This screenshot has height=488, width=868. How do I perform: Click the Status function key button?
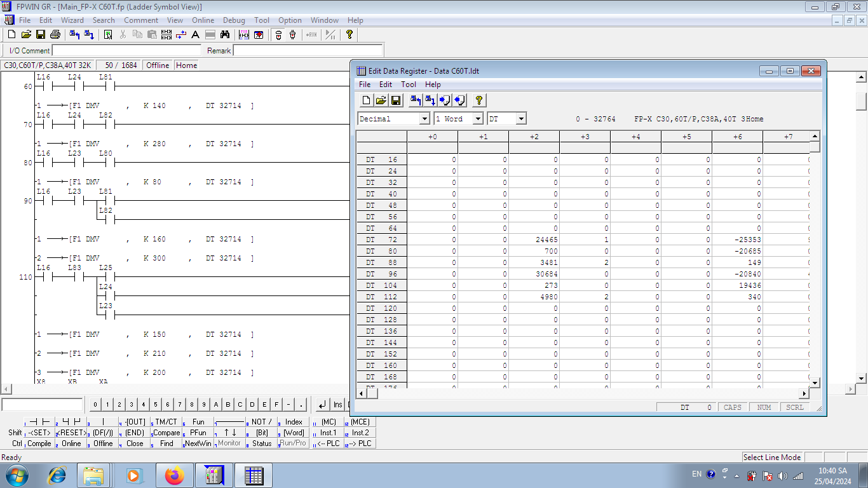262,444
